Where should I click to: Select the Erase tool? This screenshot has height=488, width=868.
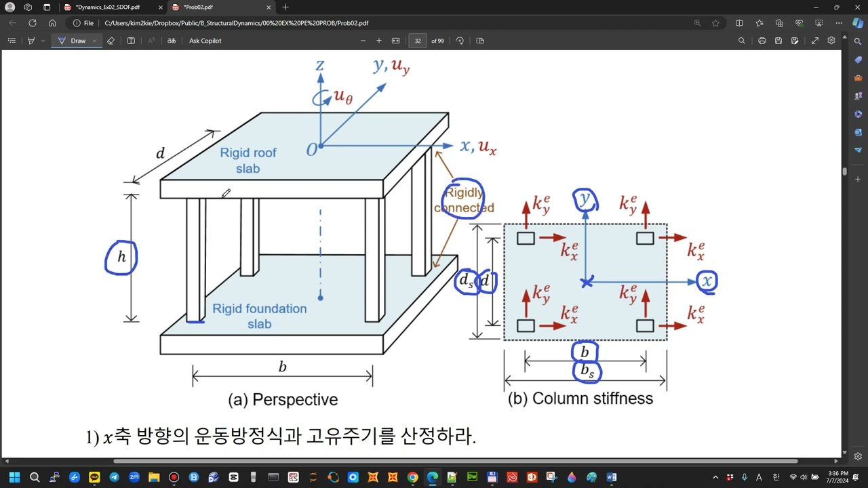click(111, 41)
